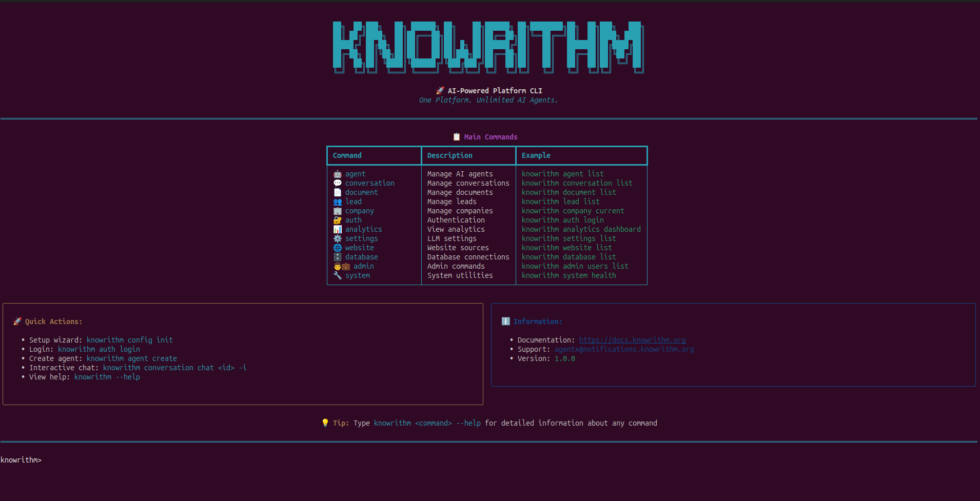Image resolution: width=980 pixels, height=501 pixels.
Task: Click the Quick Actions rocket icon
Action: [17, 321]
